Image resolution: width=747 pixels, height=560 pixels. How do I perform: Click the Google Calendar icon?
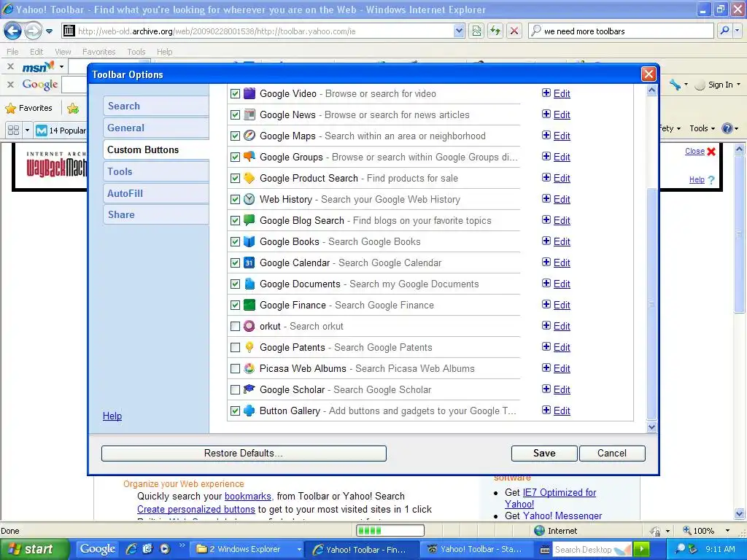click(x=249, y=262)
